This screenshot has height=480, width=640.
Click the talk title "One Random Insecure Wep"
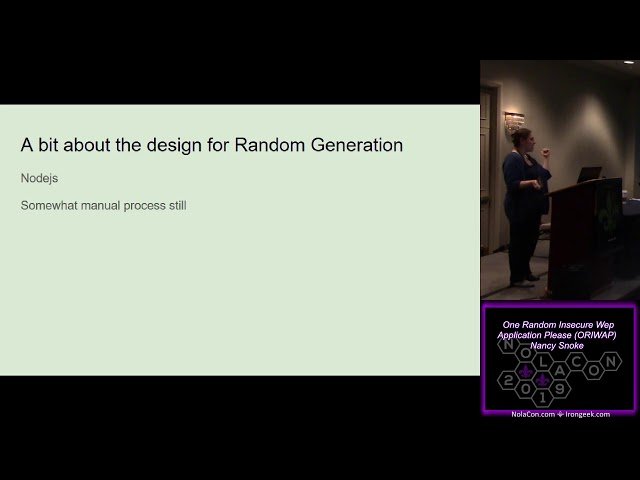[x=558, y=325]
